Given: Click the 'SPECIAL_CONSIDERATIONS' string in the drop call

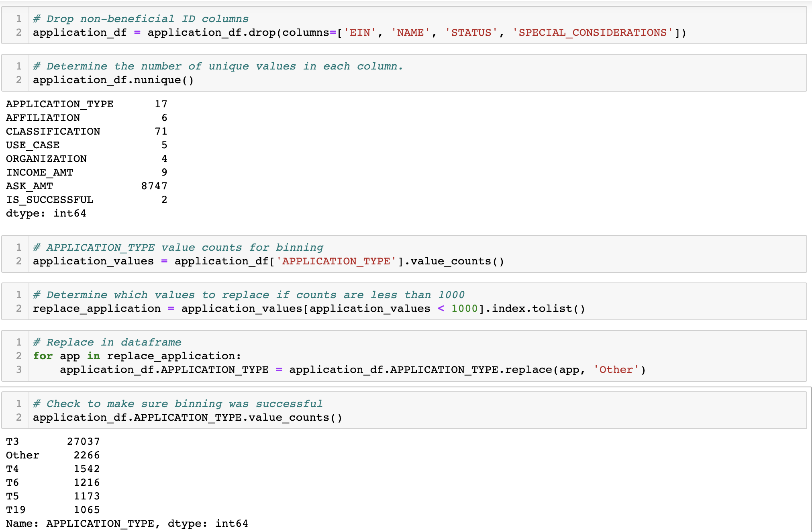Looking at the screenshot, I should tap(593, 33).
